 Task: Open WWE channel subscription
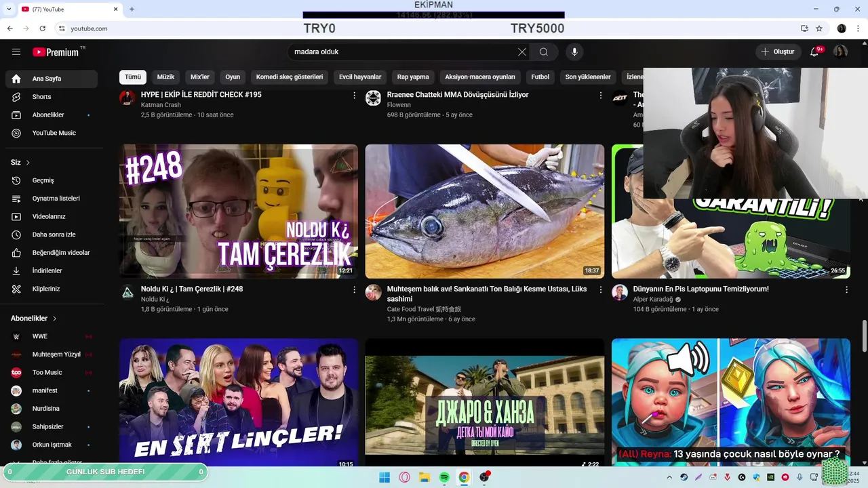click(x=52, y=336)
